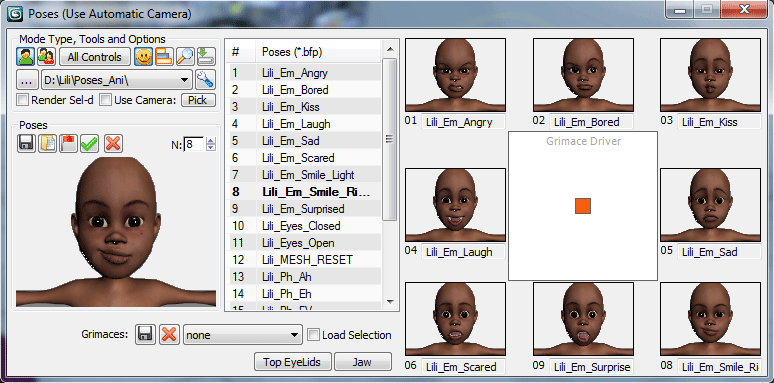Click the orange square in Grimace Driver

click(x=583, y=206)
